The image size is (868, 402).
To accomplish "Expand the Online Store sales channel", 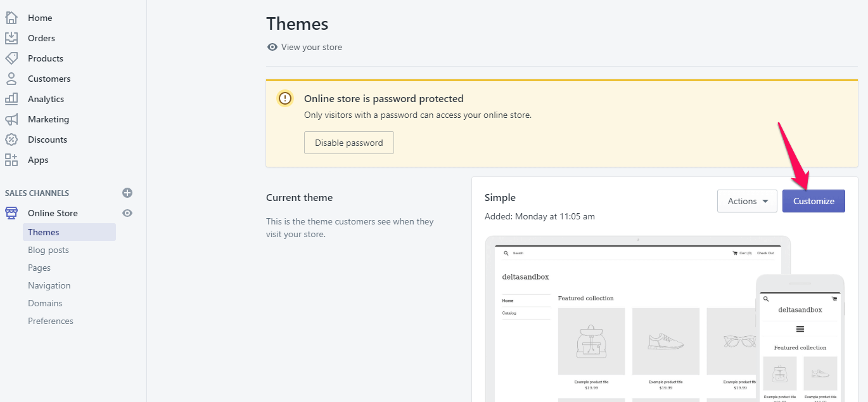I will [53, 213].
